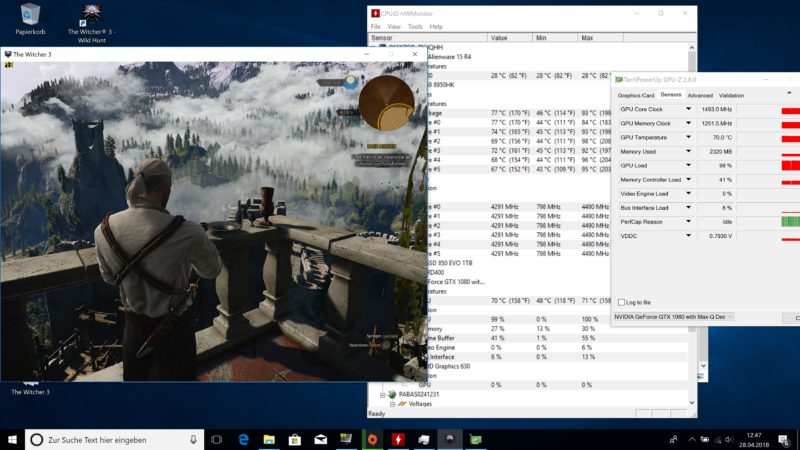The image size is (800, 450).
Task: Open the Windows Start menu
Action: tap(12, 439)
